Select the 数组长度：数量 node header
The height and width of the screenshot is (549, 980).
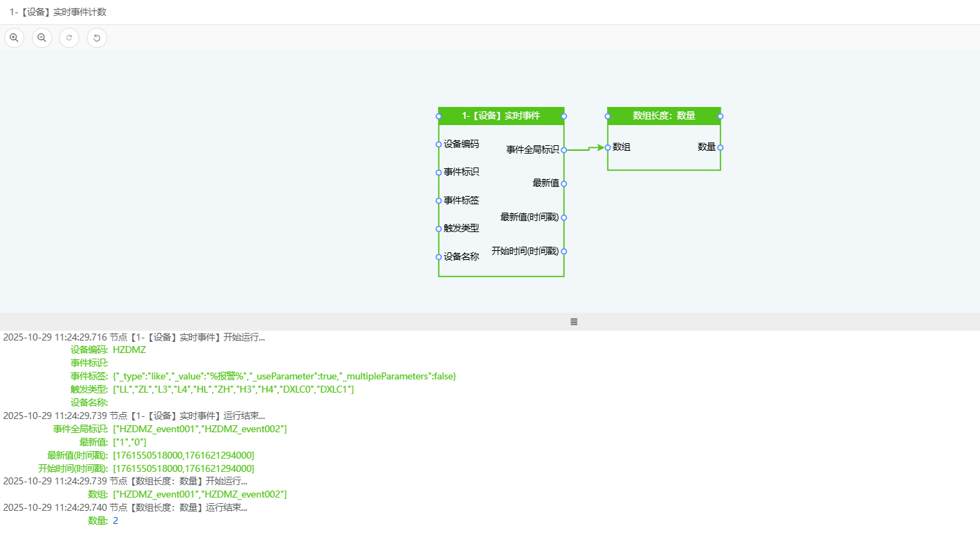(x=664, y=116)
